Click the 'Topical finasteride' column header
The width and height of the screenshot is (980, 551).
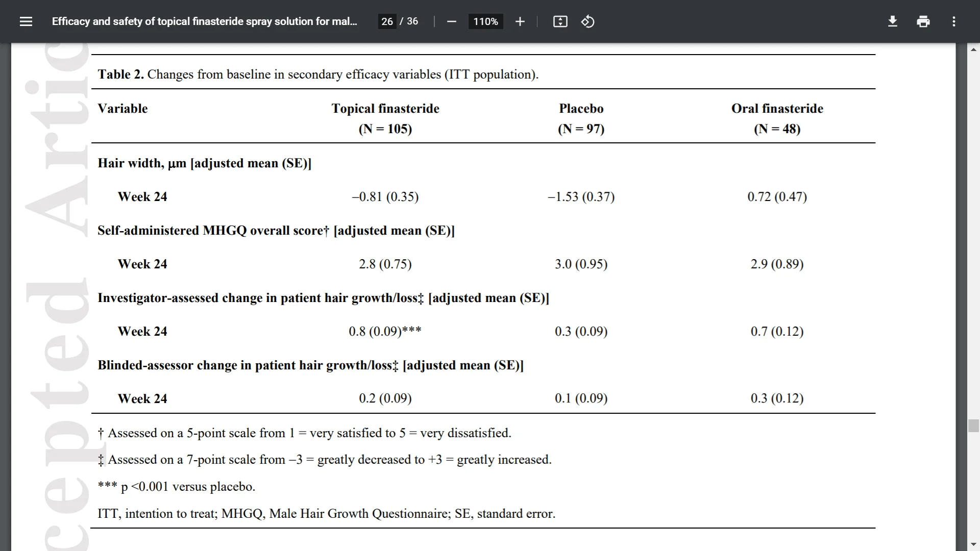coord(385,109)
